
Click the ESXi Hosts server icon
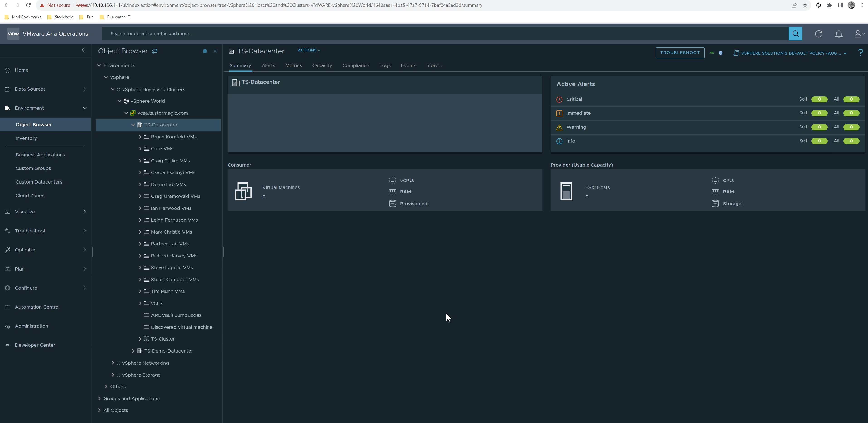pyautogui.click(x=566, y=191)
